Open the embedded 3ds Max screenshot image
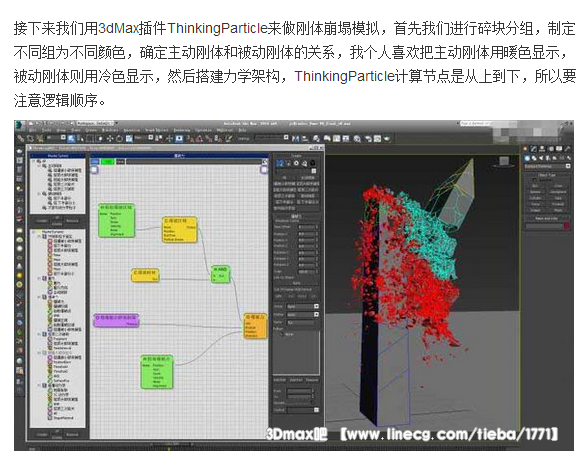The height and width of the screenshot is (451, 587). (294, 285)
